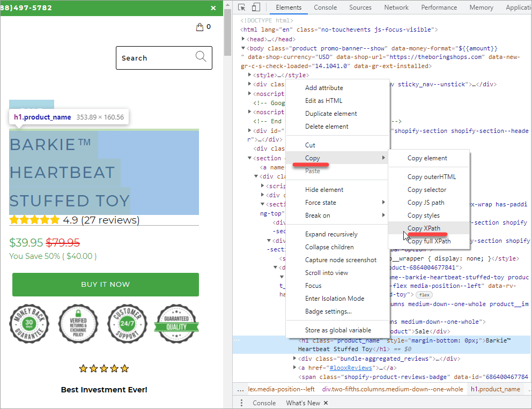Select Copy JS path
The height and width of the screenshot is (409, 532).
coord(429,203)
